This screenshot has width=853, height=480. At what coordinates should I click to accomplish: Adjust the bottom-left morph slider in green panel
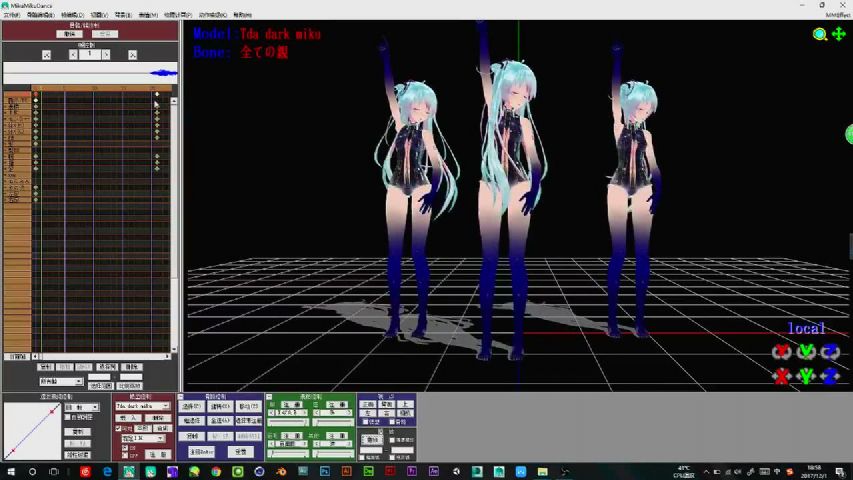point(288,454)
